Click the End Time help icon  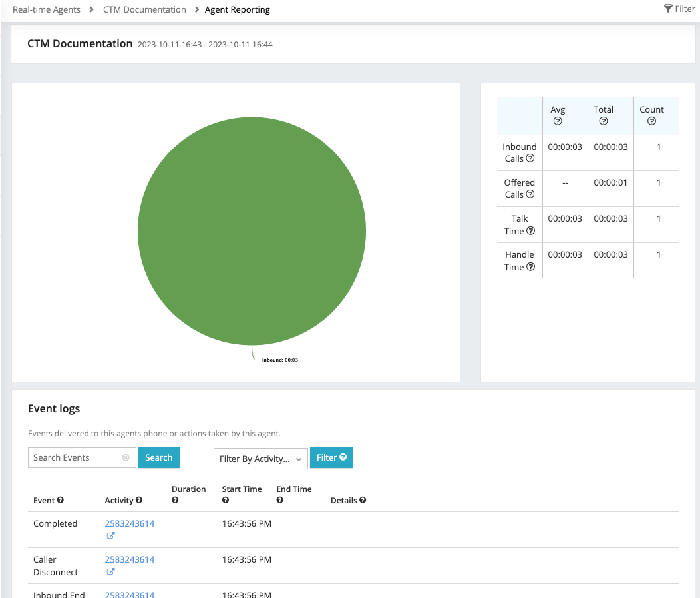point(280,500)
